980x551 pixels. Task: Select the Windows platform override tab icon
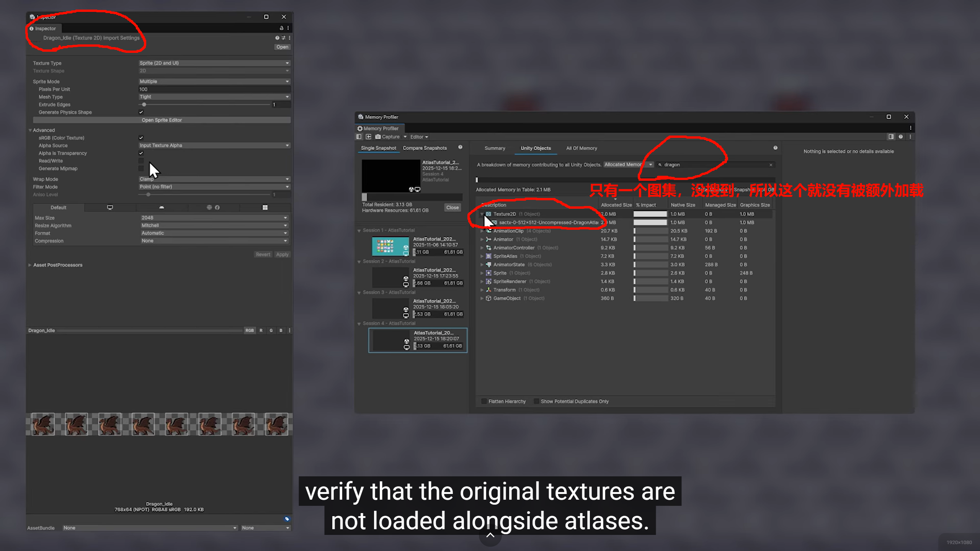265,207
